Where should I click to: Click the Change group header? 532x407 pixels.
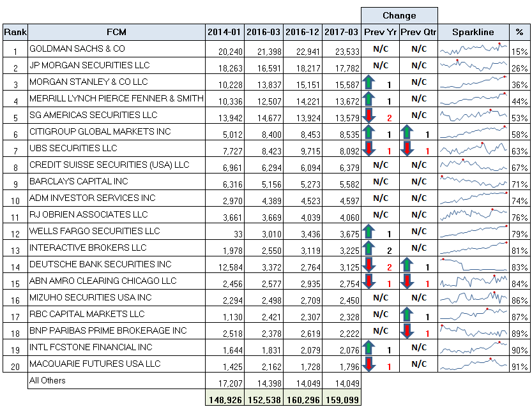coord(399,15)
